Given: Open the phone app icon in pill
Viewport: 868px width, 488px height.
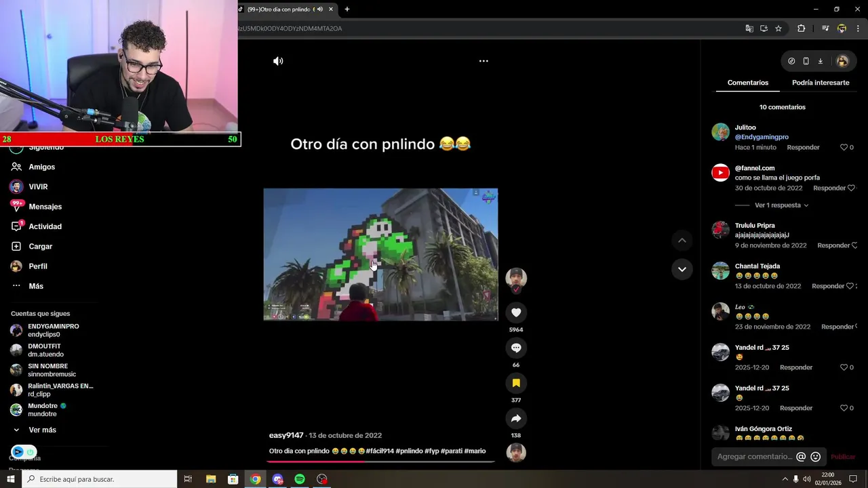Looking at the screenshot, I should (x=806, y=61).
